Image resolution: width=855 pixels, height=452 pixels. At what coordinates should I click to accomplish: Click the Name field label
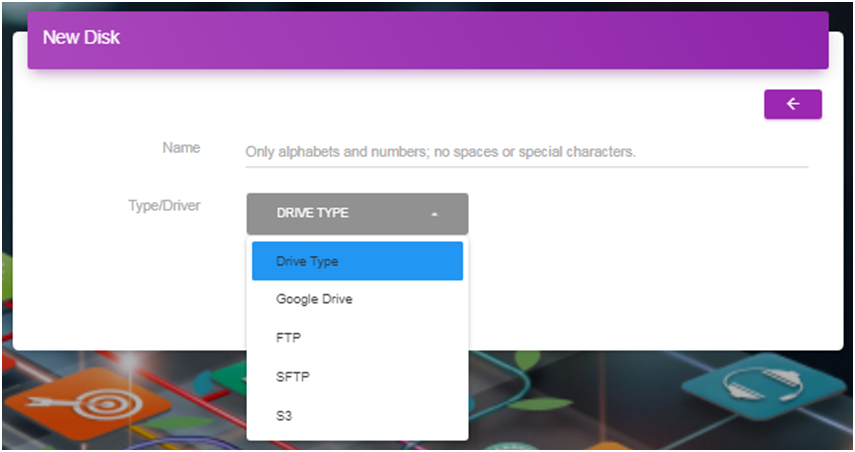pos(181,148)
